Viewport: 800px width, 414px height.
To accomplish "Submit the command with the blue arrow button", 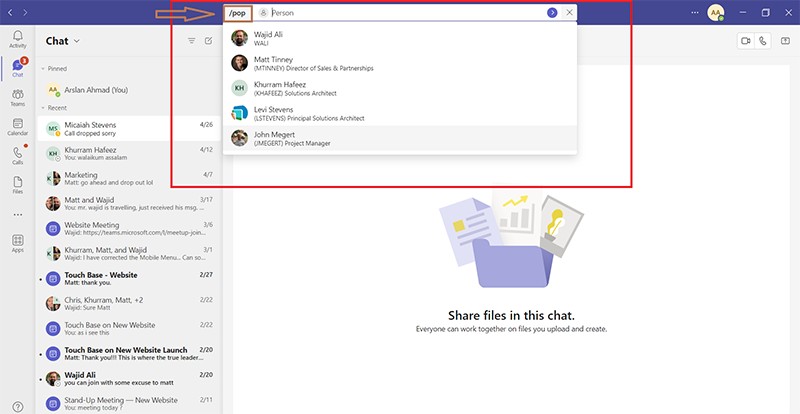I will tap(552, 13).
